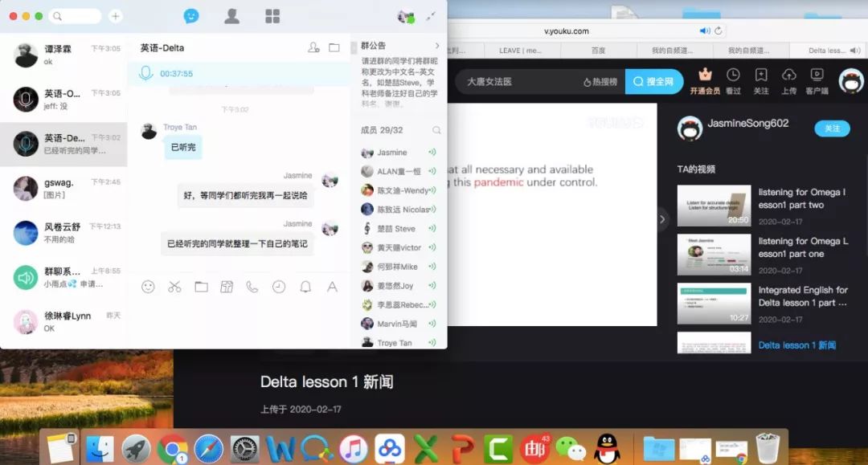
Task: Open chat history via the clock icon
Action: (x=279, y=286)
